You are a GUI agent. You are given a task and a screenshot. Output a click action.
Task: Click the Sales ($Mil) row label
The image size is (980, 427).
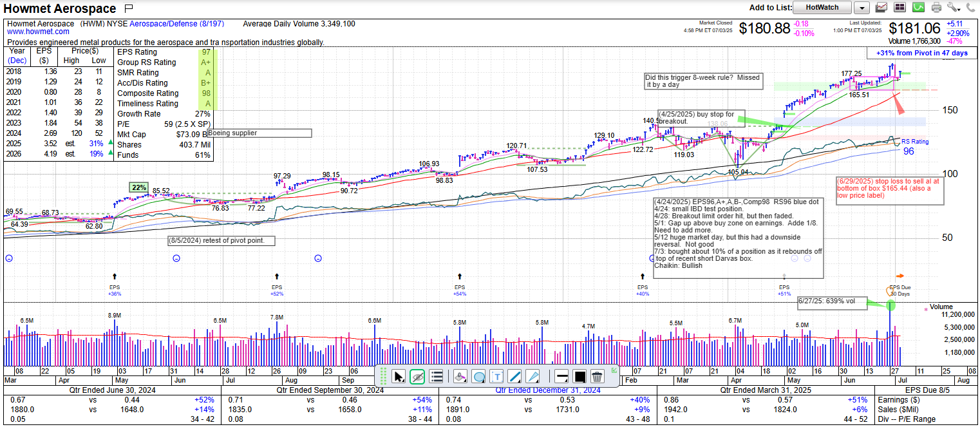point(898,409)
